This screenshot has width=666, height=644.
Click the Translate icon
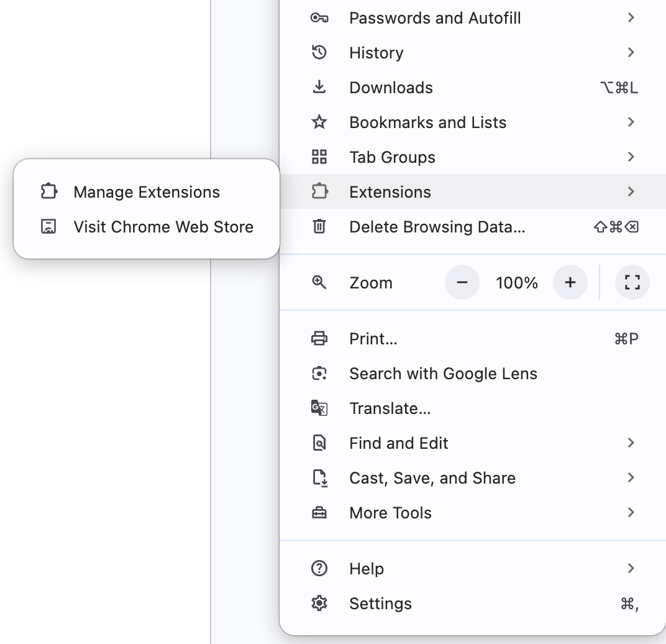point(319,408)
